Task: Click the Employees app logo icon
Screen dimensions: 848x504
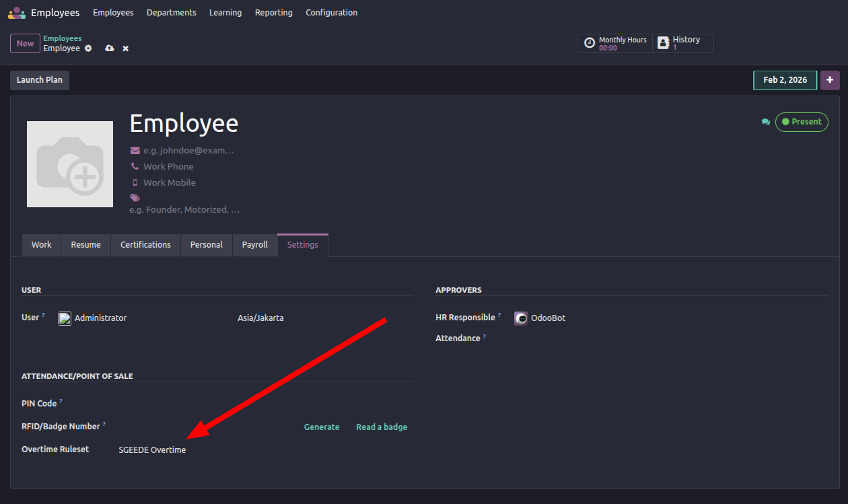Action: click(x=17, y=13)
